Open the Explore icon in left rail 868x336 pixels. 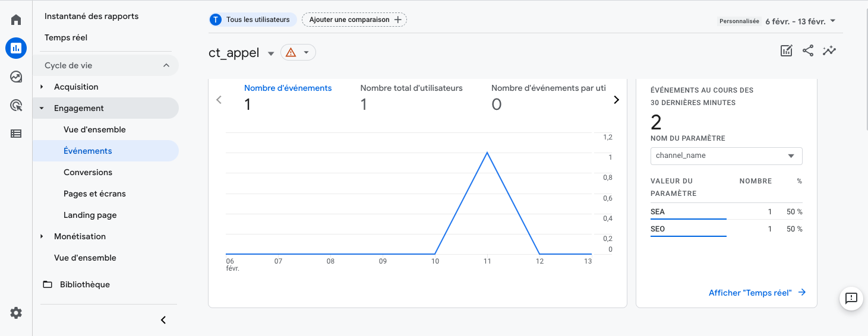click(16, 77)
